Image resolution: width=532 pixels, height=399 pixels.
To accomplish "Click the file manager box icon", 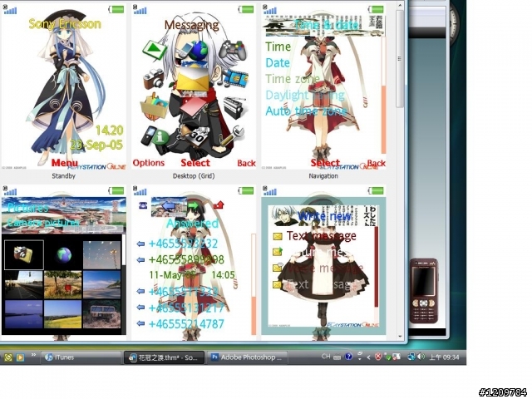I will tap(154, 107).
